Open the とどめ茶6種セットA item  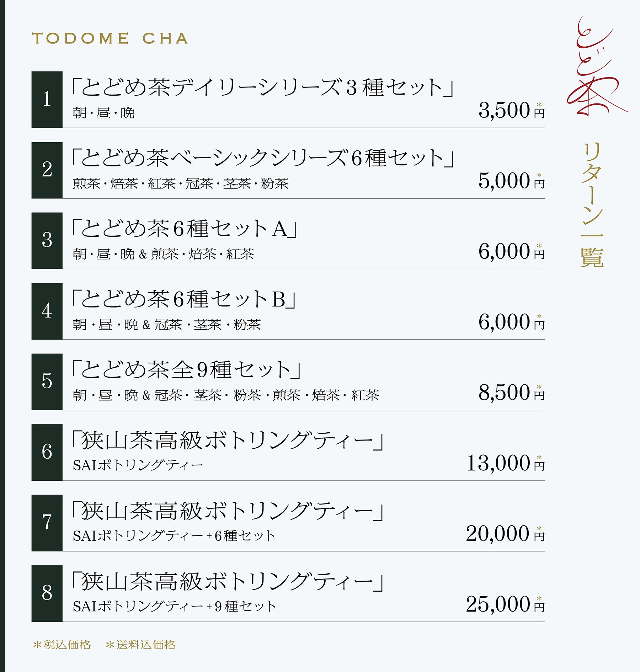(x=184, y=229)
